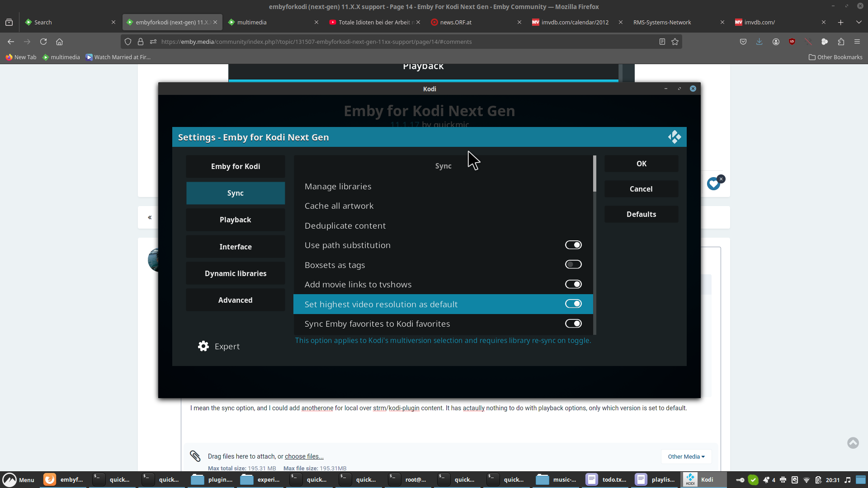Viewport: 868px width, 488px height.
Task: Click the scroll-to-top arrow icon
Action: 853,443
